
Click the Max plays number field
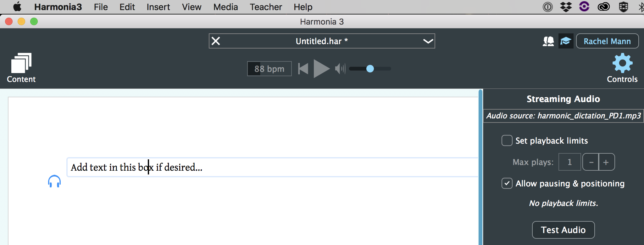coord(569,162)
